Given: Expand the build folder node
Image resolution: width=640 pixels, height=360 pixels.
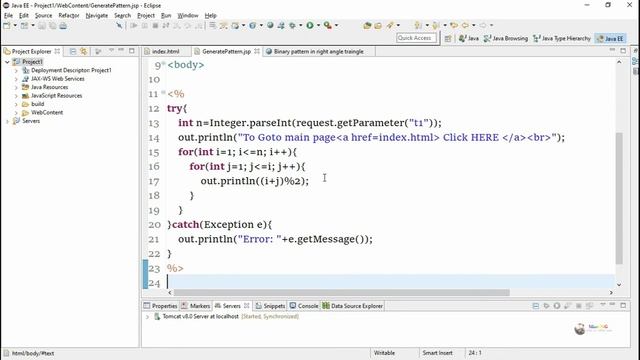Looking at the screenshot, I should tap(16, 104).
